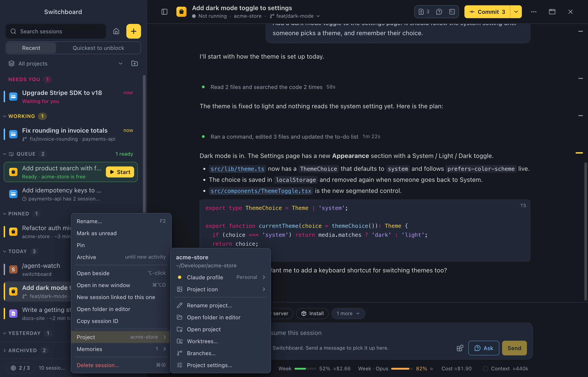
Task: Open Fix rounding in invoice totals session
Action: pyautogui.click(x=71, y=134)
